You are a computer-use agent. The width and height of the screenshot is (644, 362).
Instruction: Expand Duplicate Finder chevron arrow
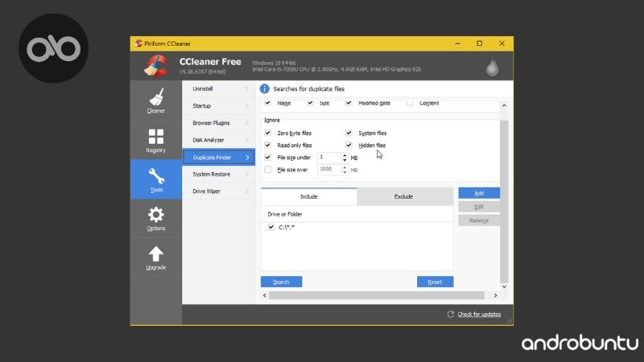pyautogui.click(x=247, y=158)
